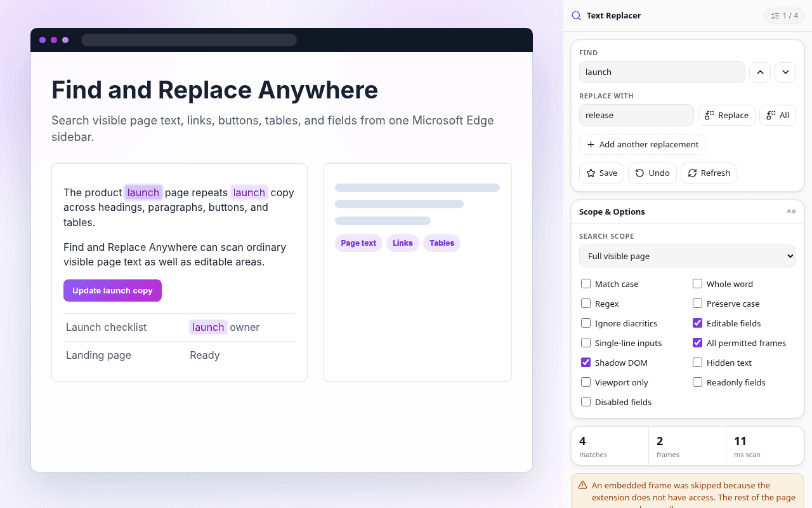This screenshot has height=508, width=812.
Task: Click the 11 ms scan statistic
Action: (x=765, y=446)
